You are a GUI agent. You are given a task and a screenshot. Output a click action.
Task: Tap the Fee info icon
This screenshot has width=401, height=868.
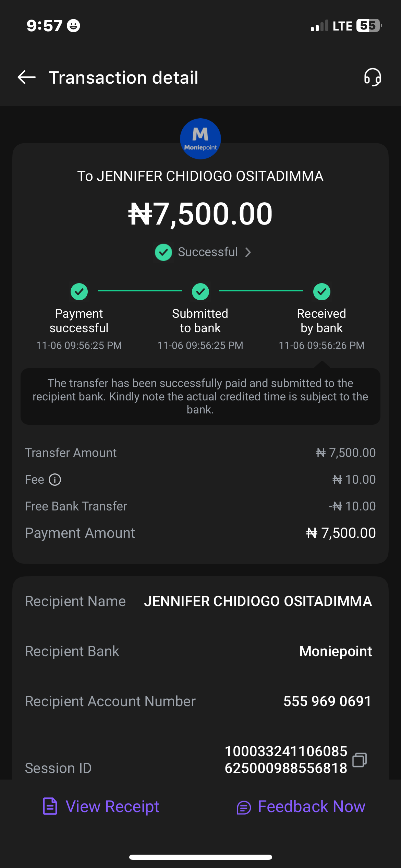[x=55, y=480]
